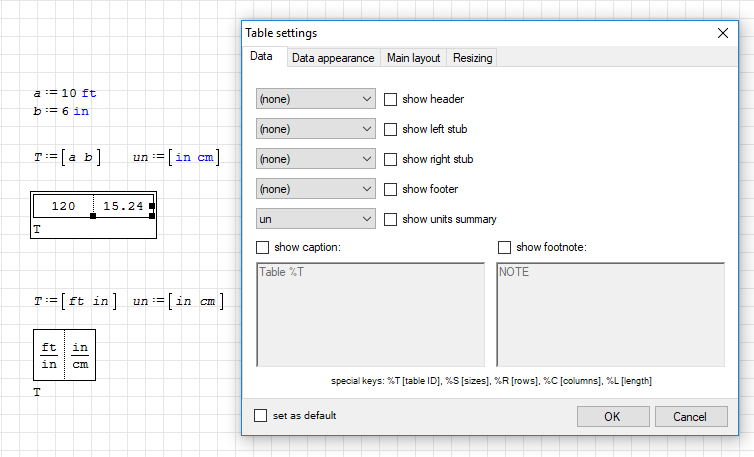Open the units summary dropdown showing un
This screenshot has width=754, height=457.
tap(315, 220)
